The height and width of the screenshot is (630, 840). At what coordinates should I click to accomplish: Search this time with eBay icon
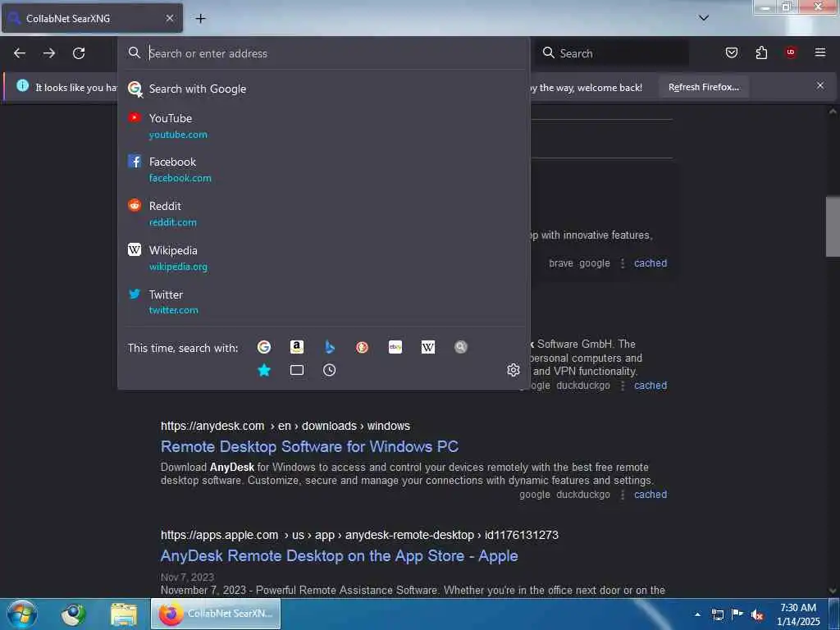point(395,347)
